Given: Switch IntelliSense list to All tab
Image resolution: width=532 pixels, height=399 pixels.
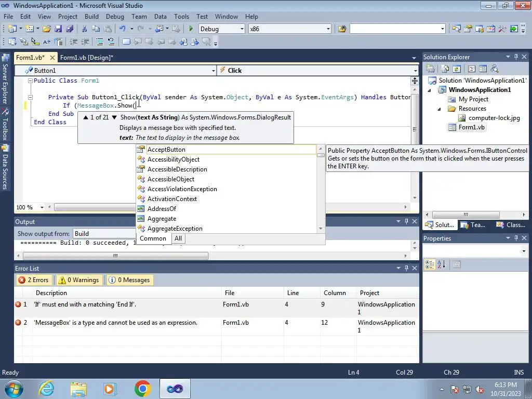Looking at the screenshot, I should pyautogui.click(x=178, y=238).
